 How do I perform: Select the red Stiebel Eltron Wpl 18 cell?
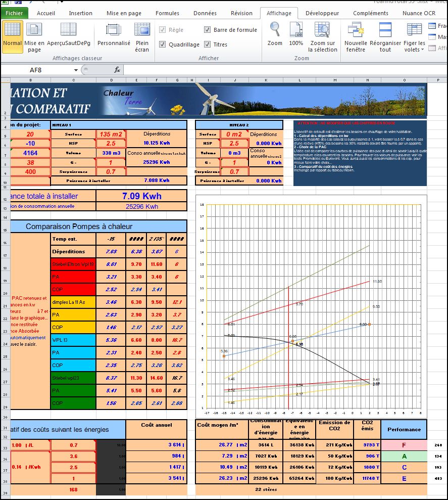pos(73,264)
